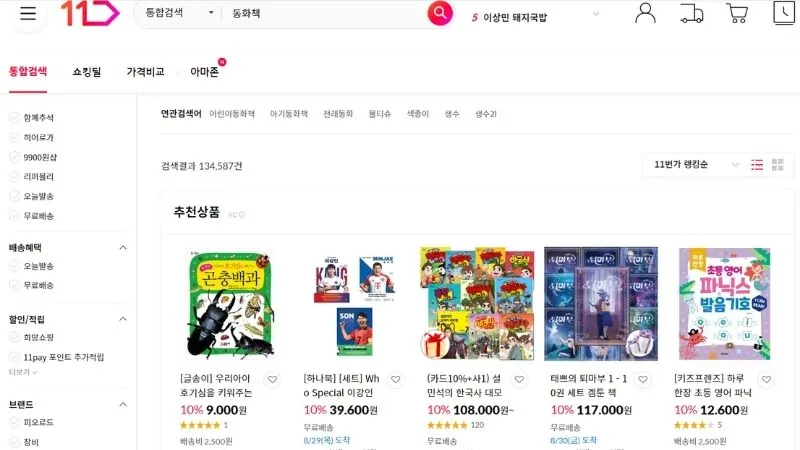Check the 9900원샵 filter

[x=33, y=157]
